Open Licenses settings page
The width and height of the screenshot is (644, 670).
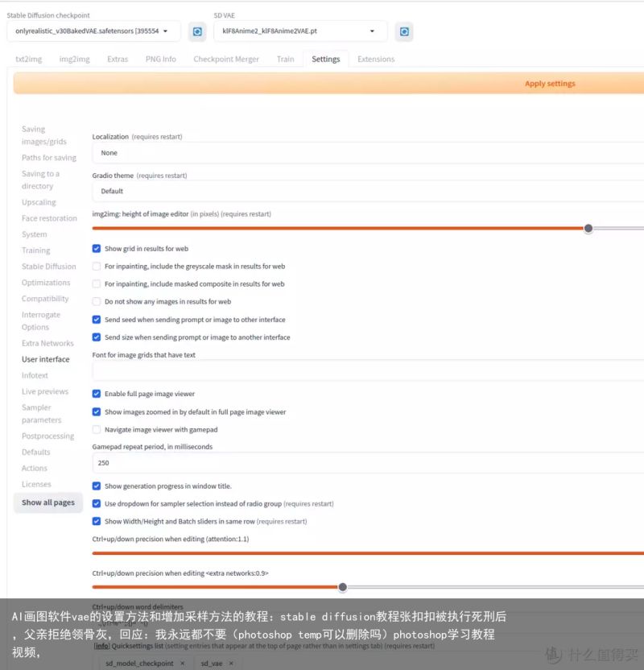[x=36, y=484]
